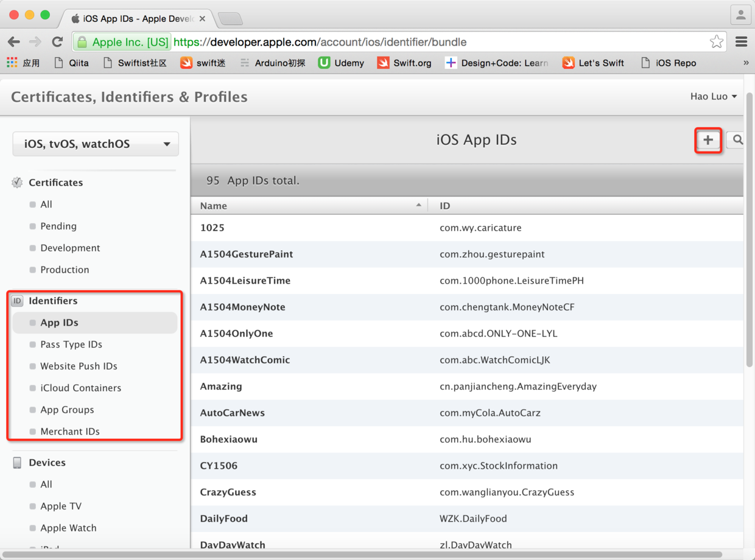Open the iOS, tvOS, watchOS platform dropdown

click(x=96, y=144)
